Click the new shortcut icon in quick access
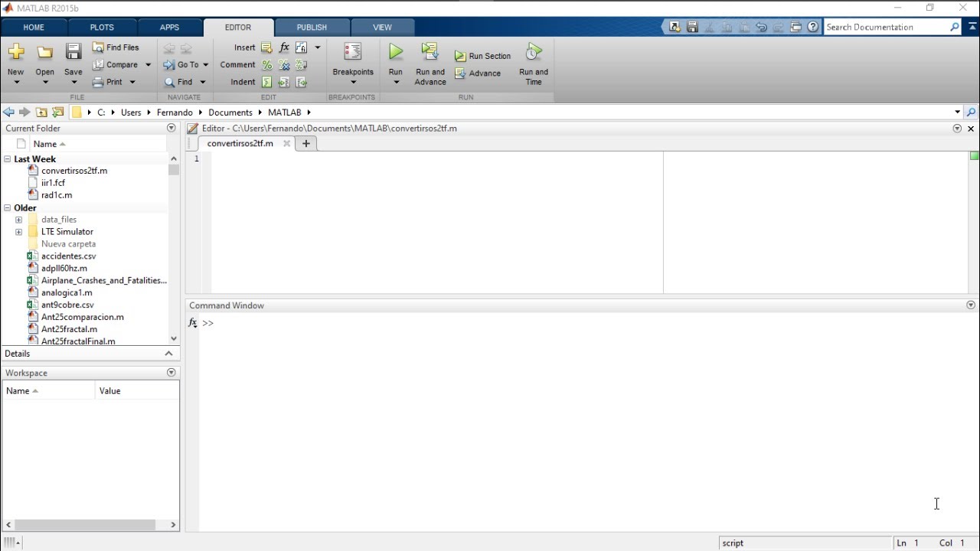Viewport: 980px width, 551px height. click(675, 27)
